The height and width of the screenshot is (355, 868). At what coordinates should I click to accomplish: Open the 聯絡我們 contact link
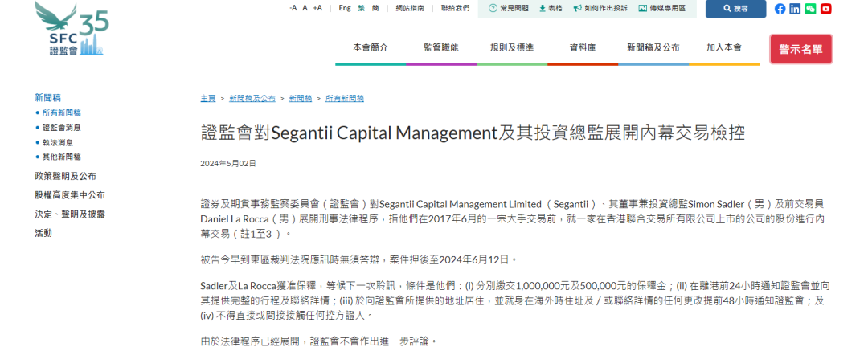455,8
